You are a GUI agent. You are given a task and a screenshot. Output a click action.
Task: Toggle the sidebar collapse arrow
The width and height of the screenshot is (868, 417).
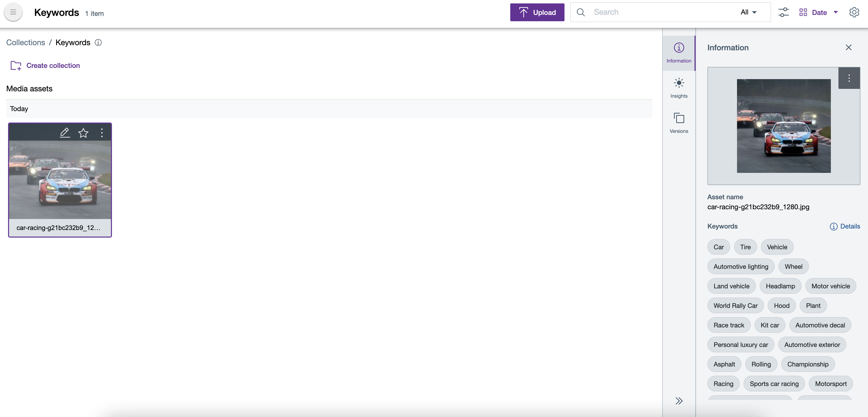679,400
